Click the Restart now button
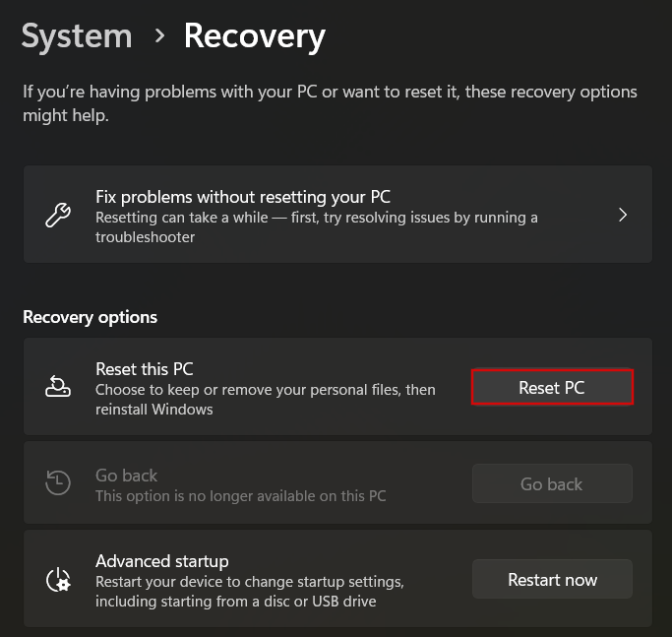Viewport: 672px width, 637px height. click(552, 580)
